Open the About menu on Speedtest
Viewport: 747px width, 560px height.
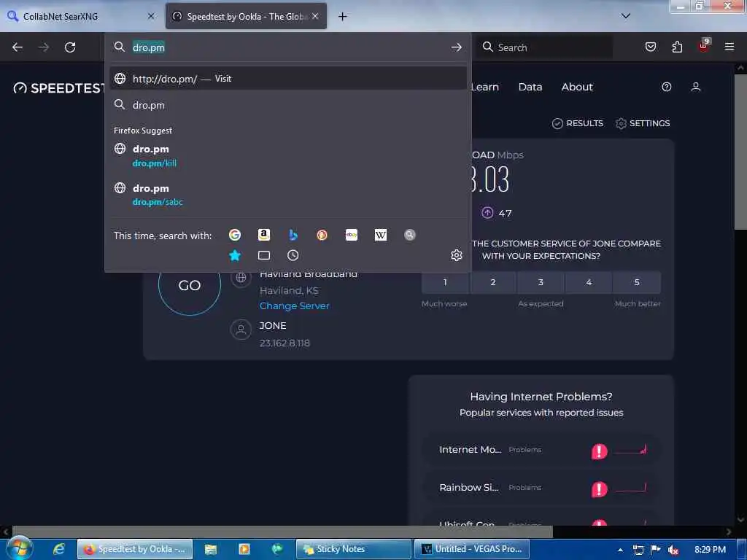pyautogui.click(x=577, y=87)
